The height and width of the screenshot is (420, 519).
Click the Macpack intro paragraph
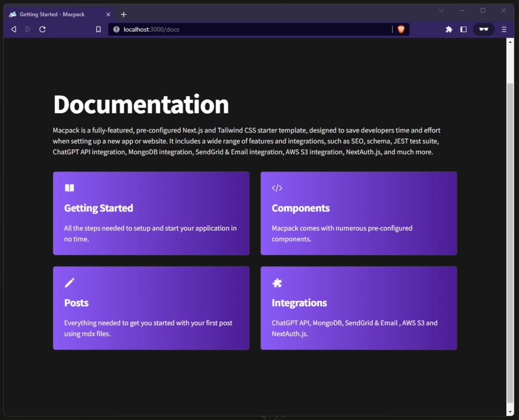coord(247,141)
